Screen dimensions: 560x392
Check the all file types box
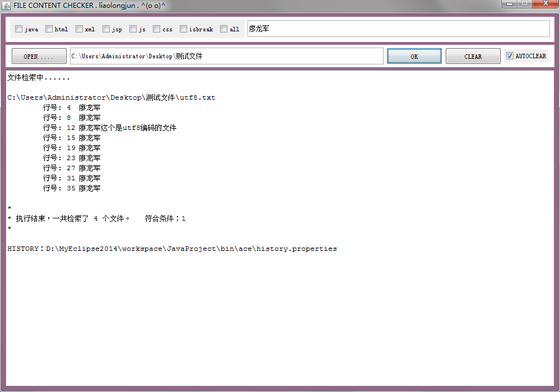(223, 29)
